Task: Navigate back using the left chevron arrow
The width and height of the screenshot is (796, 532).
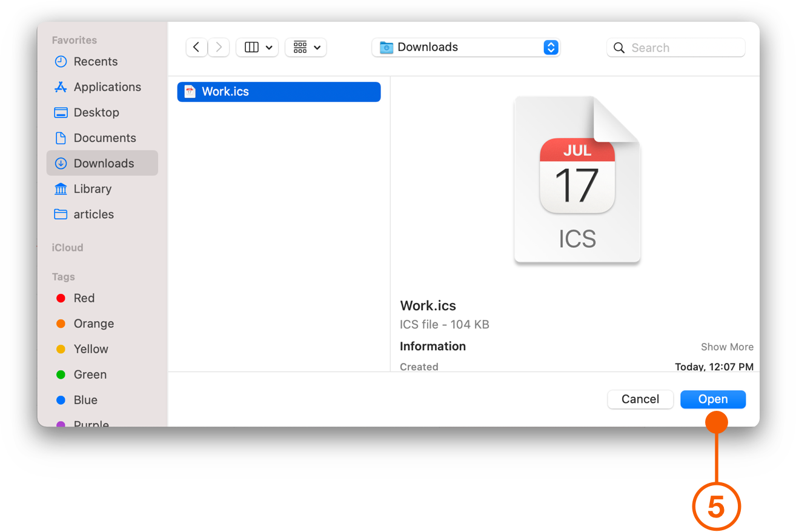Action: pos(196,47)
